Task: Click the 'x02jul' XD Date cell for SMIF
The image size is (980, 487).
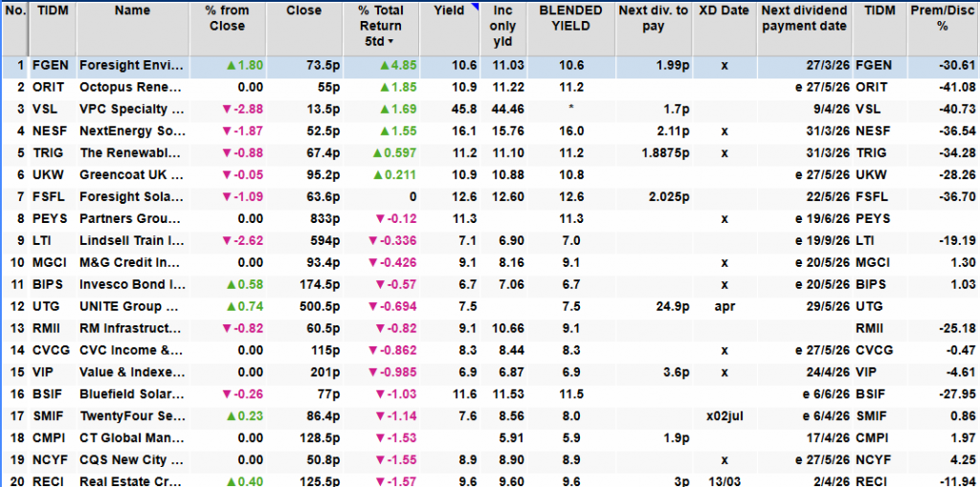Action: 724,415
